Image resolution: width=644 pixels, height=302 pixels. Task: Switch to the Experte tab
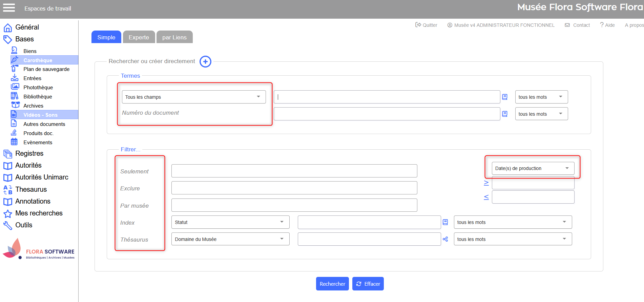139,37
